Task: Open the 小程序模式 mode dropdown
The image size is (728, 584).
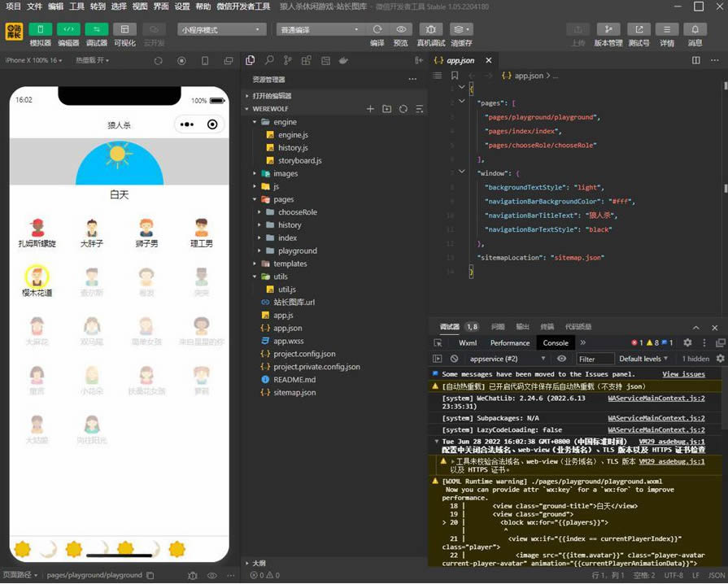Action: coord(222,29)
